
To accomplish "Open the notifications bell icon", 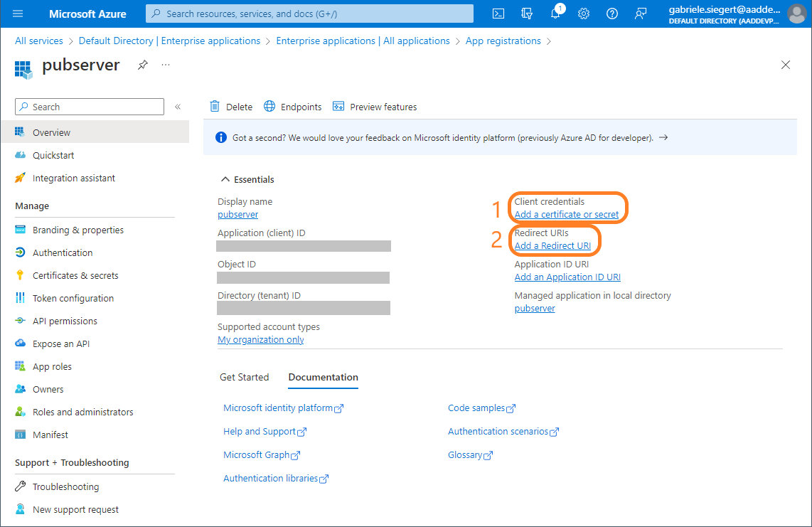I will (555, 14).
